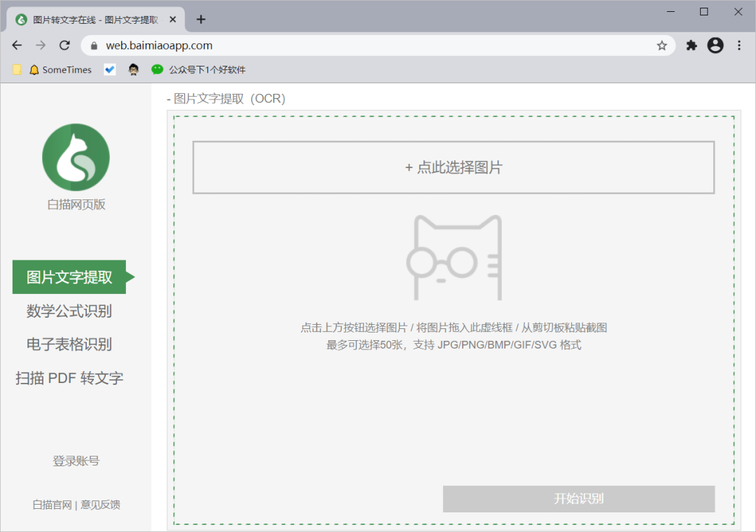Bookmark this page with the star icon
This screenshot has width=756, height=532.
pos(662,45)
